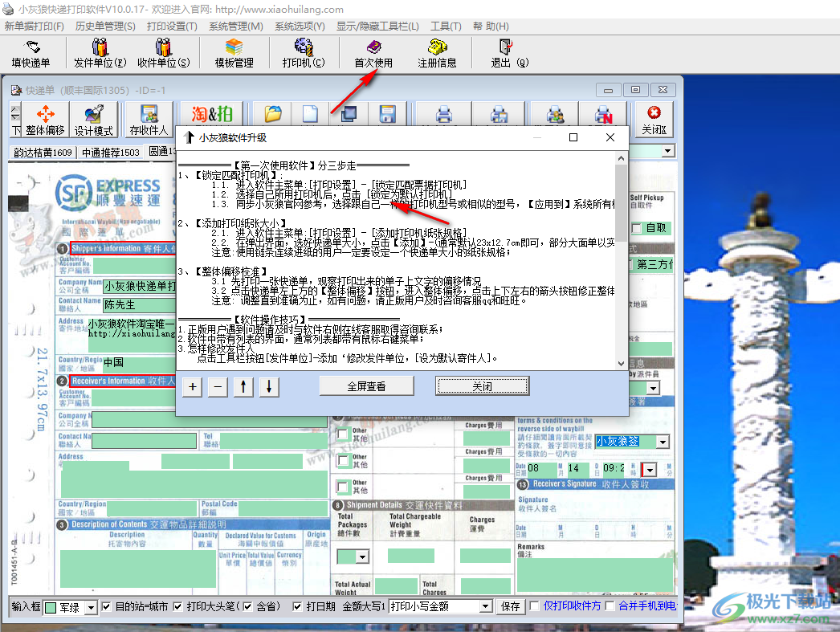Click the printer icon with person figure
The height and width of the screenshot is (632, 840).
[x=555, y=114]
